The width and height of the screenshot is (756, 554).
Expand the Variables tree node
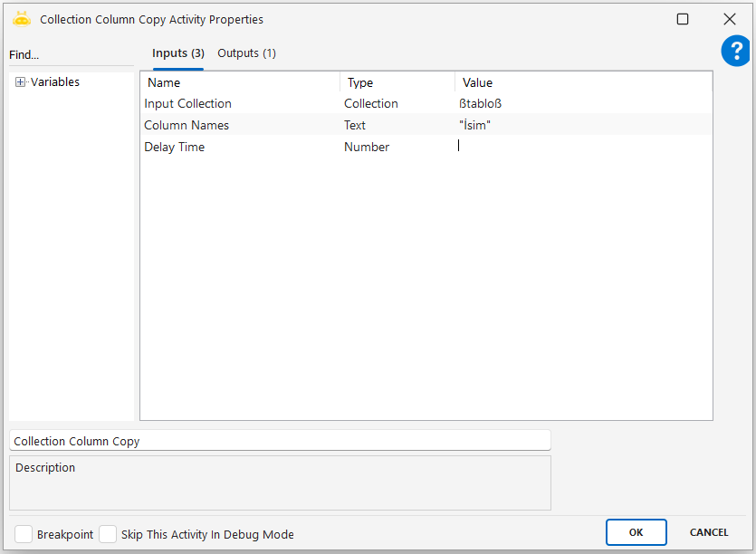[20, 82]
